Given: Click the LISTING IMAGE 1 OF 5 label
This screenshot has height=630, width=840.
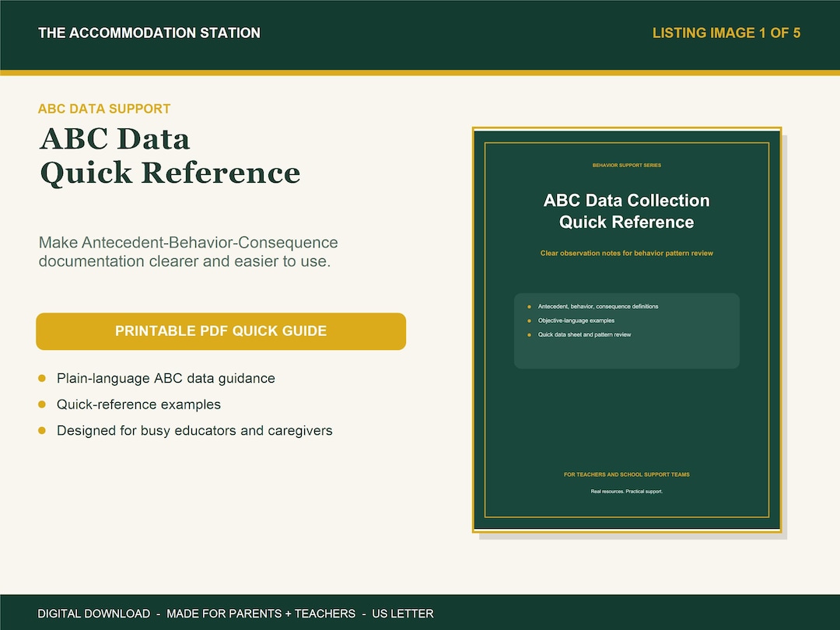Looking at the screenshot, I should (726, 33).
